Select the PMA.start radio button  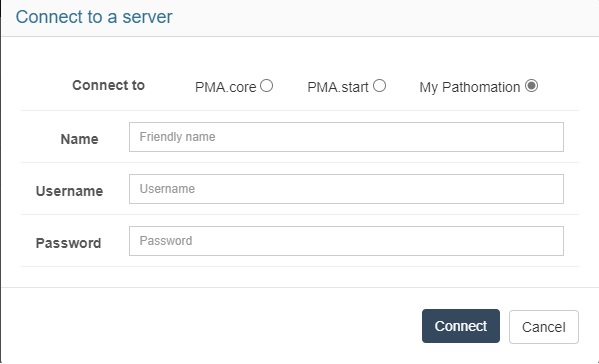point(379,86)
